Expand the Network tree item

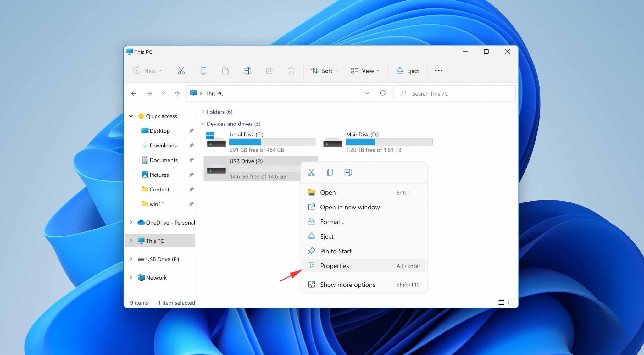tap(131, 277)
